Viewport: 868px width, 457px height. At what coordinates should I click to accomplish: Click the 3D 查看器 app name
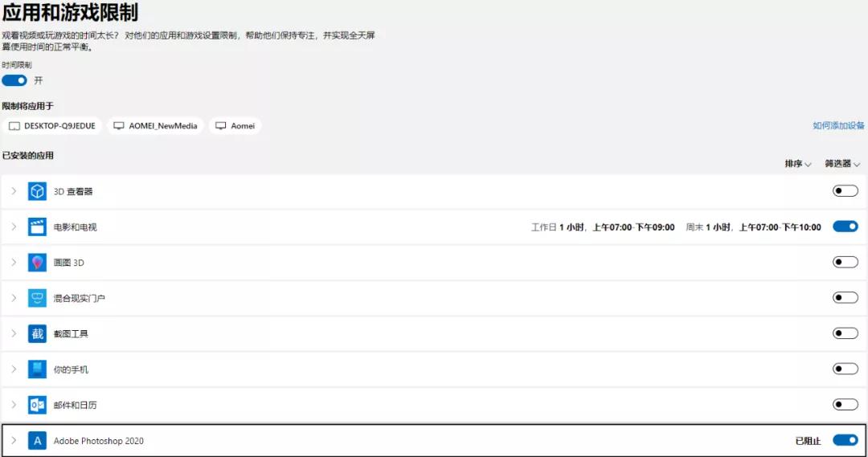(73, 191)
